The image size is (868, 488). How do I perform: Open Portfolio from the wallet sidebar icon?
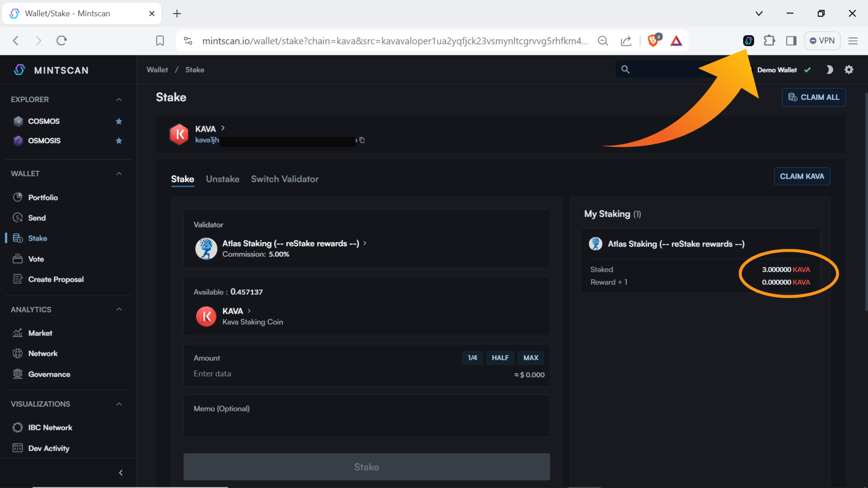click(18, 197)
